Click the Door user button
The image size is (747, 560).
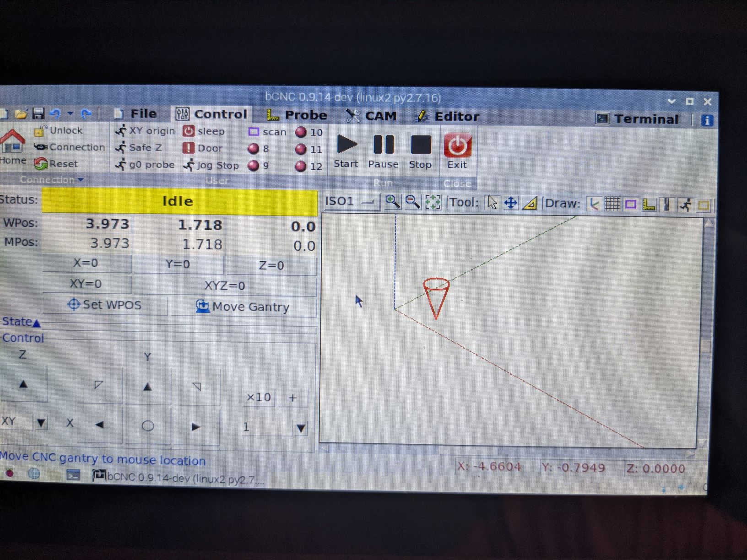point(202,148)
